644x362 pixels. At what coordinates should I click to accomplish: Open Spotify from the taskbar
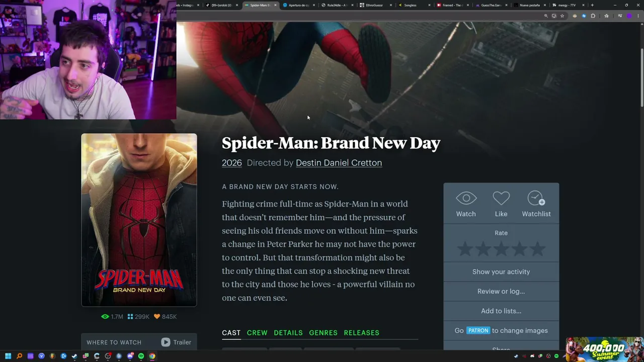141,356
